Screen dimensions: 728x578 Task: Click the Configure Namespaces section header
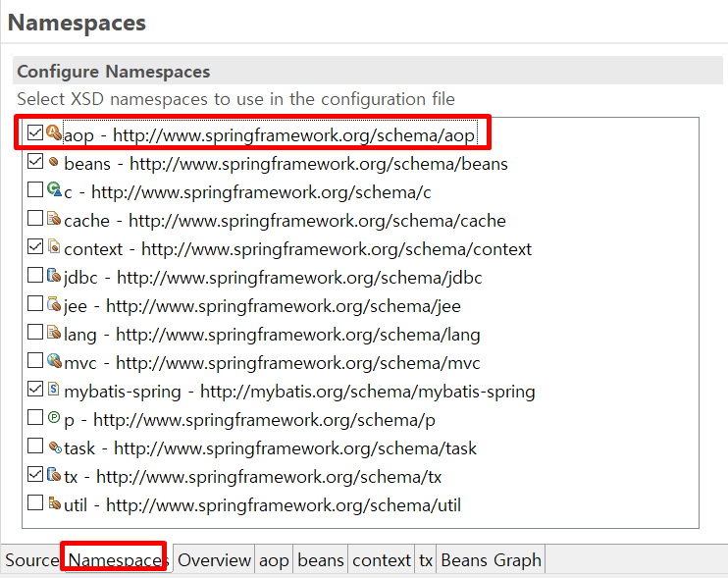point(368,71)
